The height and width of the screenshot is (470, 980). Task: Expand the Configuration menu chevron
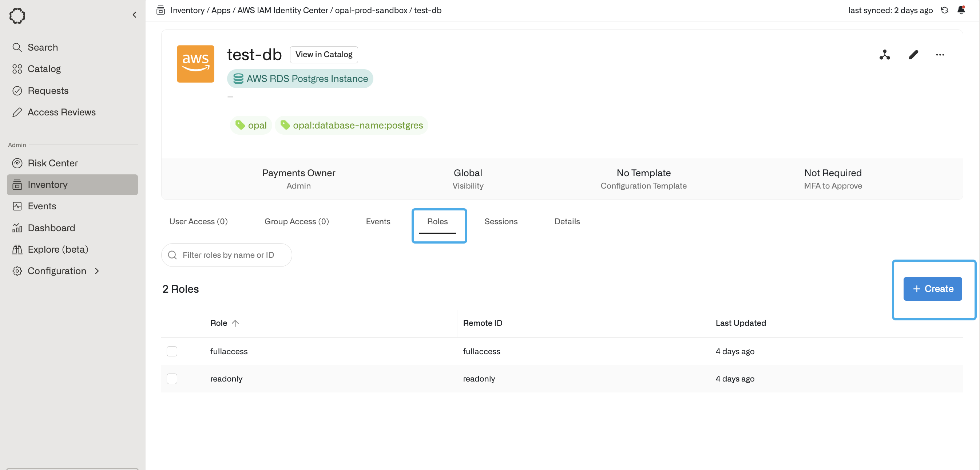[x=97, y=270]
